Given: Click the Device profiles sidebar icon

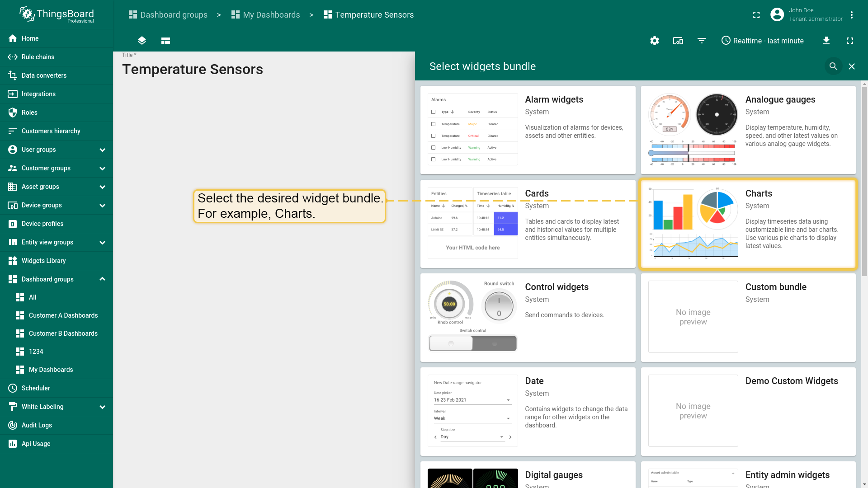Looking at the screenshot, I should tap(13, 224).
